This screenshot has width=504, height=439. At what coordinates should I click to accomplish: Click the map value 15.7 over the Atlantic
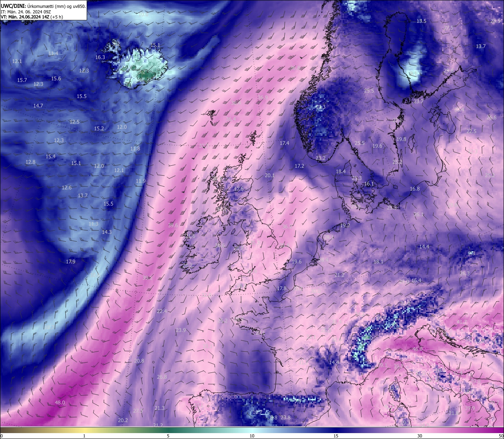point(22,80)
